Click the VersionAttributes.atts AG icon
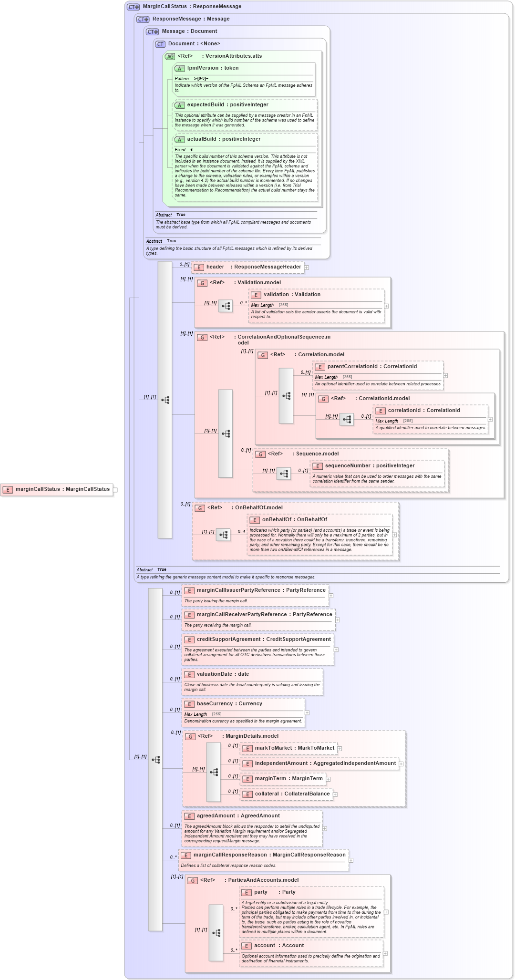The height and width of the screenshot is (980, 515). [x=170, y=57]
